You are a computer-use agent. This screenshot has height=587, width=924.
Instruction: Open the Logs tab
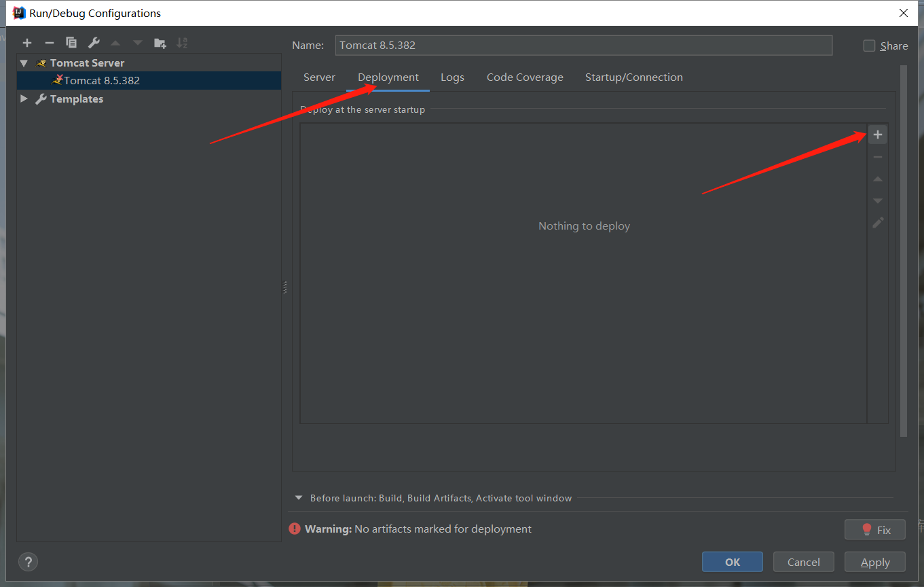452,77
